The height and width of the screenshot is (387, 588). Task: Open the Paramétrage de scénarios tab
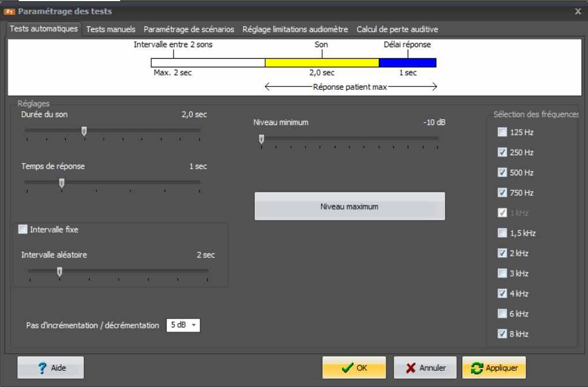coord(189,29)
